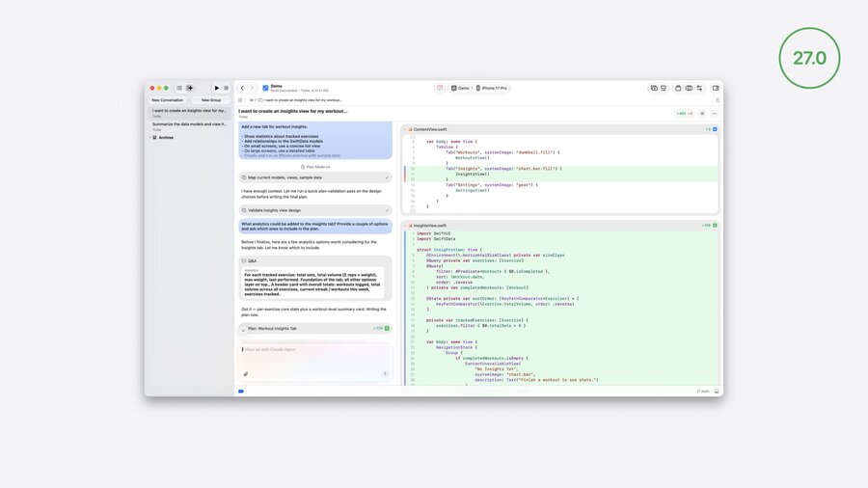Click the +465 −5 changes badge
Screen dimensions: 868x488
click(684, 114)
